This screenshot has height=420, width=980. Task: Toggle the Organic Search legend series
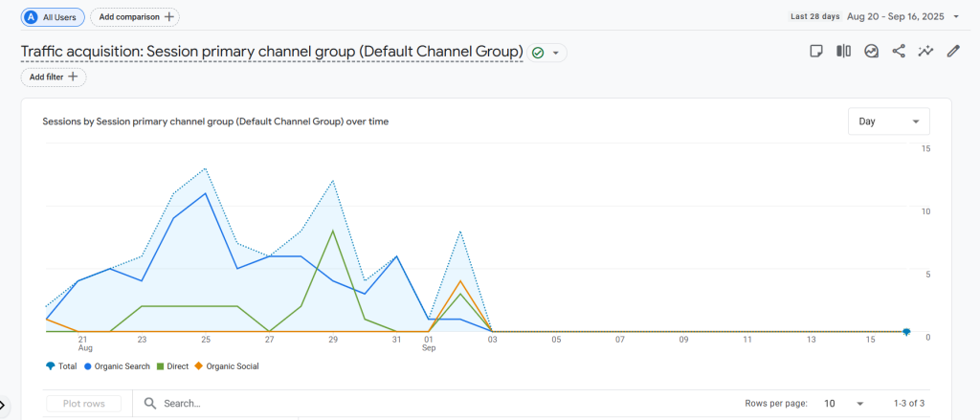[117, 366]
